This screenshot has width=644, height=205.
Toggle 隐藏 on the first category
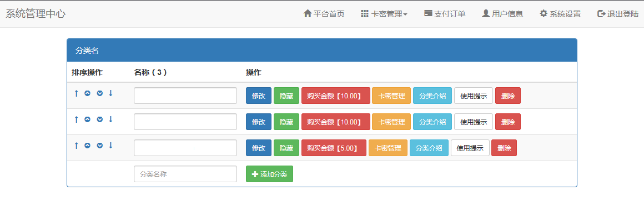tap(286, 96)
